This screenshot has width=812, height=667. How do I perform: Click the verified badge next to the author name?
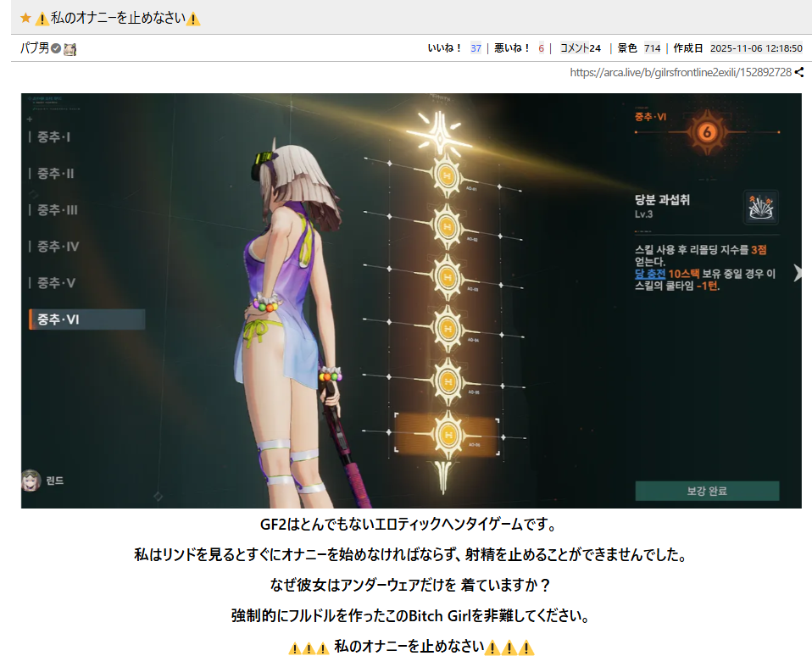[56, 48]
